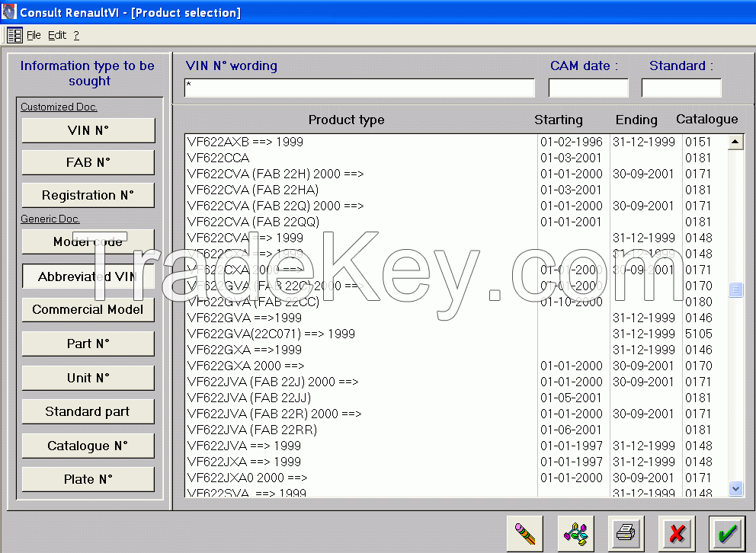756x553 pixels.
Task: Click starting date 01-06-2001
Action: tap(572, 429)
